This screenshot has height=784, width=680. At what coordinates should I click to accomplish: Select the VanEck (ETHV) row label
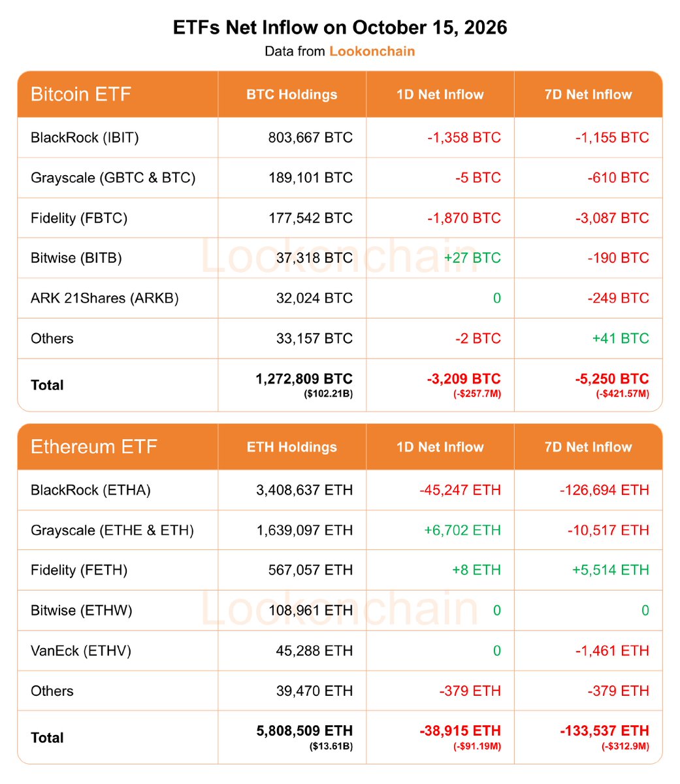click(81, 651)
